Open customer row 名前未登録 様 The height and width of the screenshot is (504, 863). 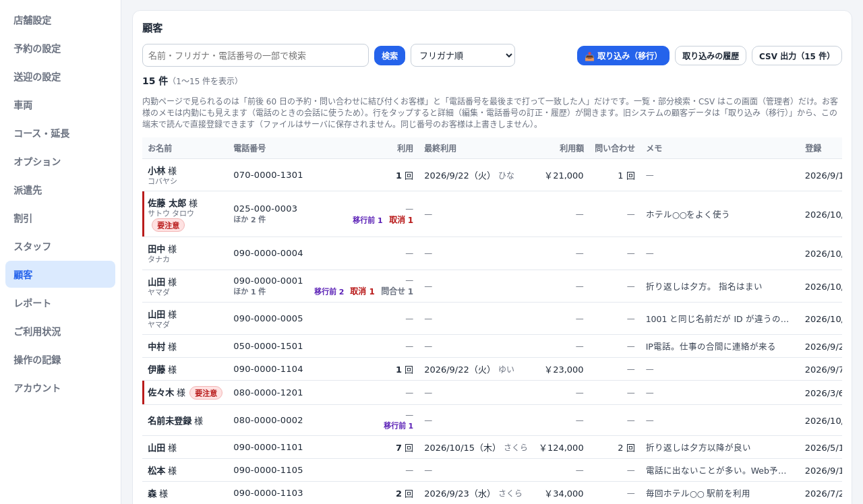pyautogui.click(x=492, y=420)
